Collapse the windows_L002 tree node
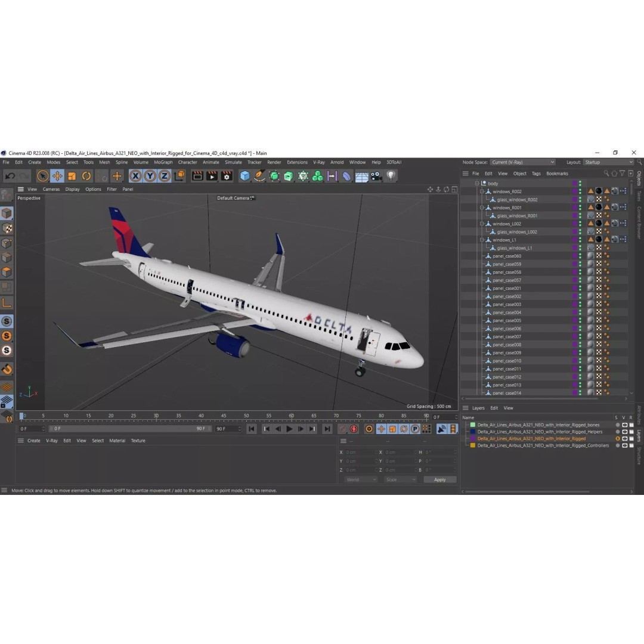This screenshot has width=644, height=644. pyautogui.click(x=482, y=224)
